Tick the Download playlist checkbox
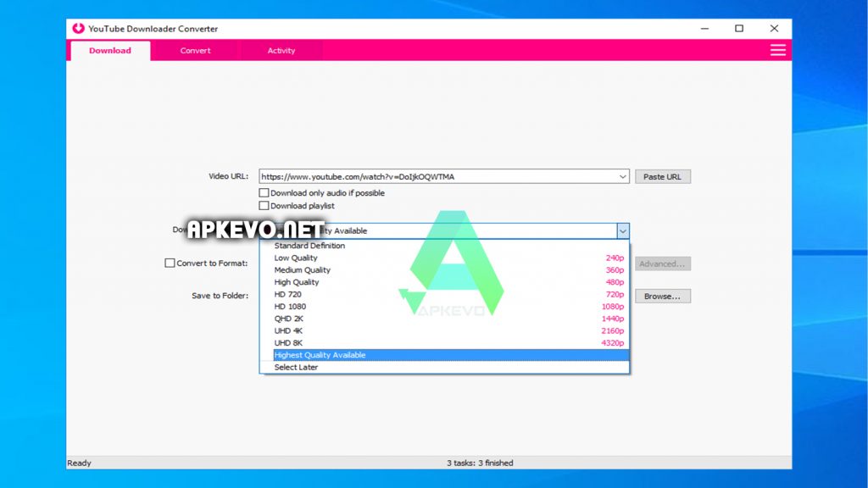This screenshot has width=868, height=488. point(264,206)
